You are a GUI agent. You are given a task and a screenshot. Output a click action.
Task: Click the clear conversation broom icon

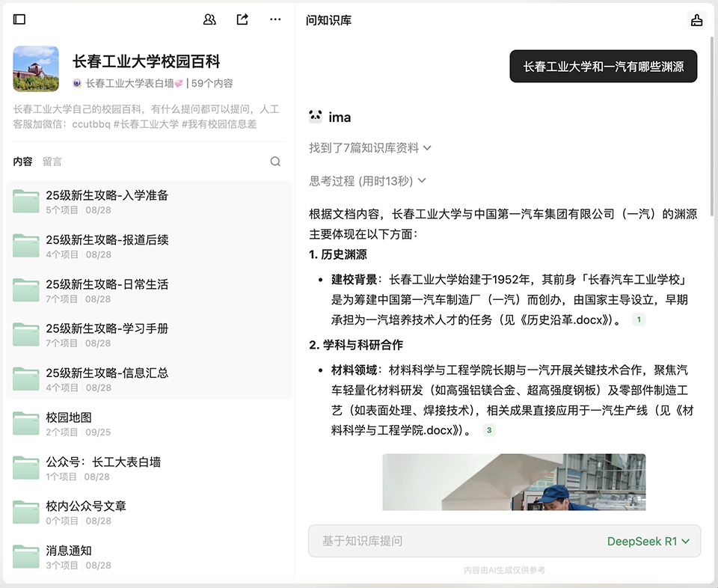click(x=696, y=20)
